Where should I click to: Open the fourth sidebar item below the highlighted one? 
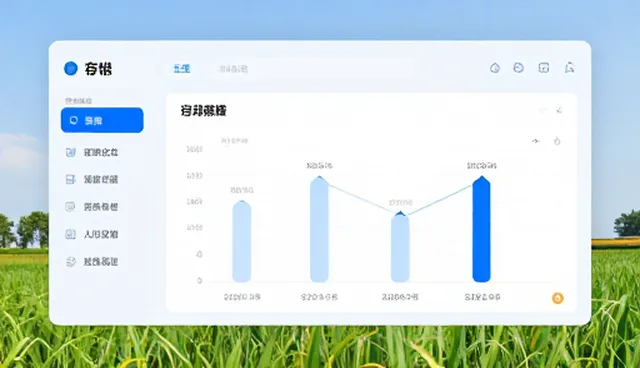[92, 234]
